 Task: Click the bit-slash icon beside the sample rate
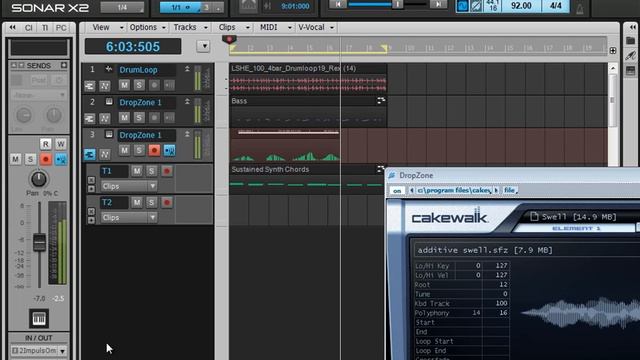pyautogui.click(x=476, y=6)
